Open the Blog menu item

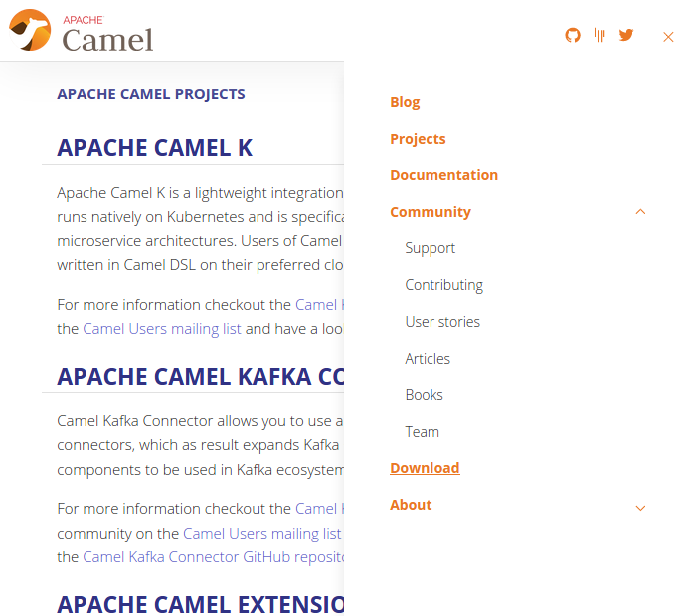point(405,102)
